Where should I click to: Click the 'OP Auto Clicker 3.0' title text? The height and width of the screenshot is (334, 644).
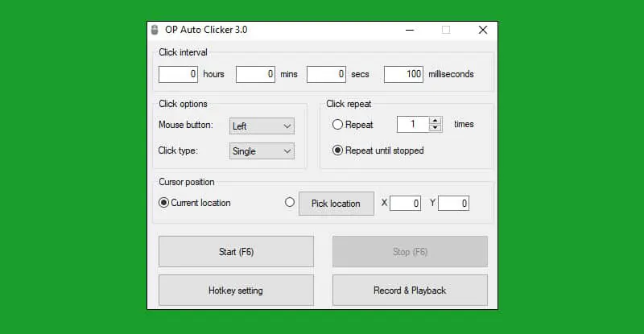pos(206,30)
